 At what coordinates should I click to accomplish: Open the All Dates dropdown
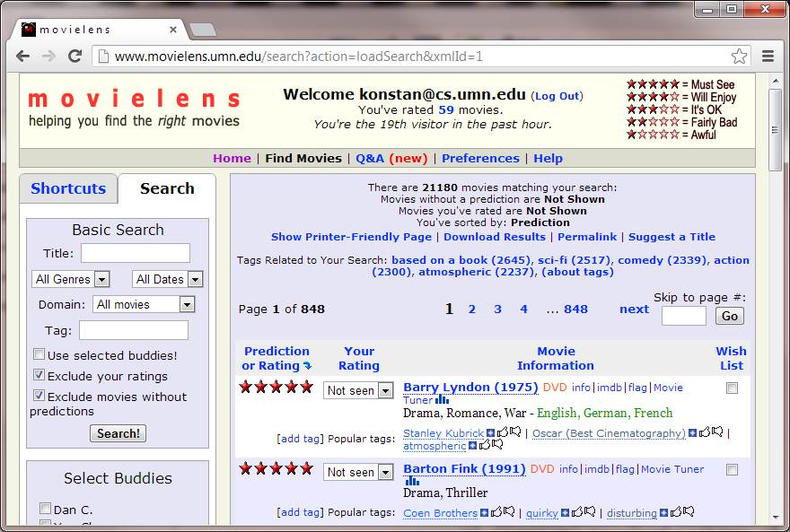pyautogui.click(x=168, y=279)
